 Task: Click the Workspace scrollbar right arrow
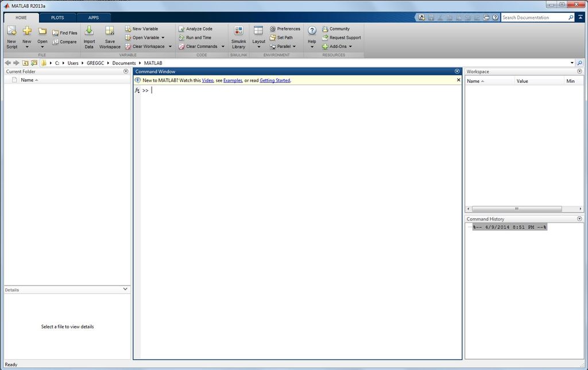tap(580, 209)
